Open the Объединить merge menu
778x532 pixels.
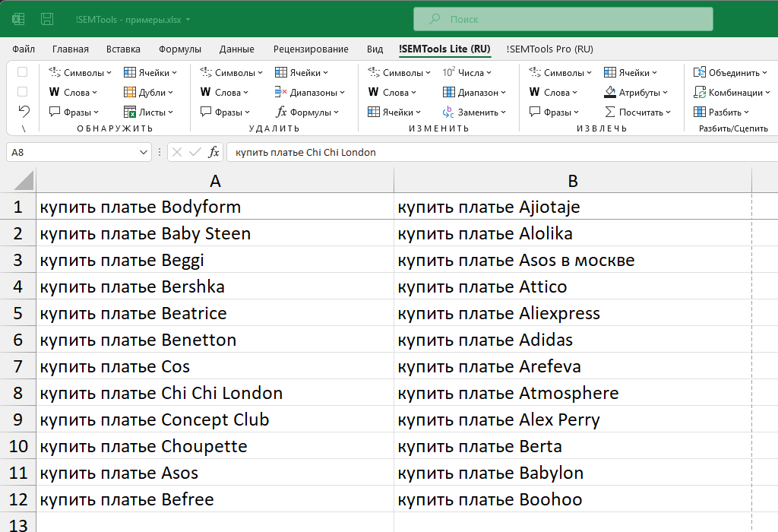point(730,72)
